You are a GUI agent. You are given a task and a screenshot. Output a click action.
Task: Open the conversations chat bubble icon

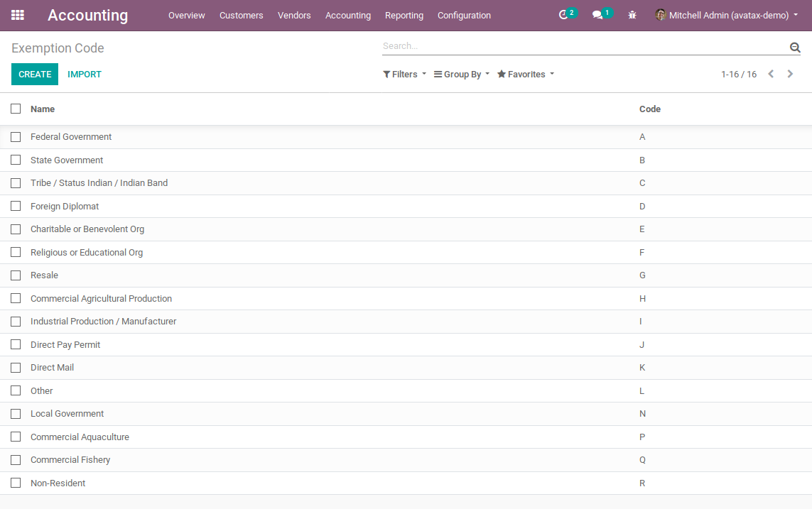click(597, 15)
